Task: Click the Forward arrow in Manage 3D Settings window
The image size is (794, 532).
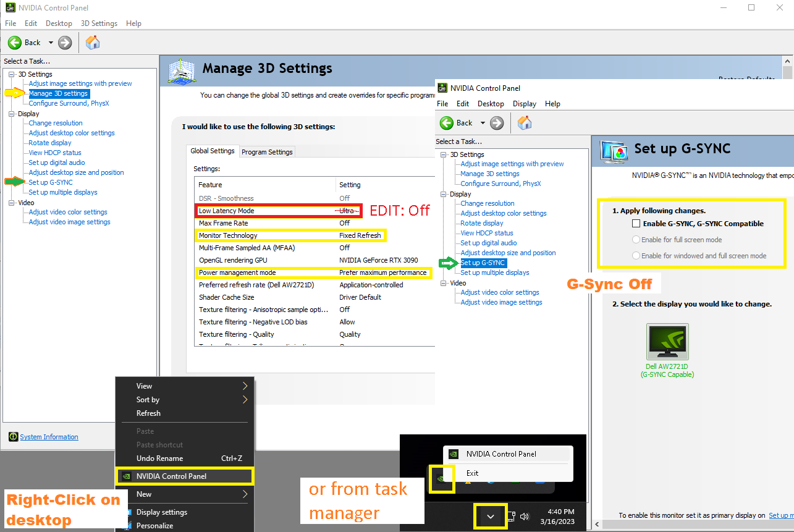Action: coord(65,43)
